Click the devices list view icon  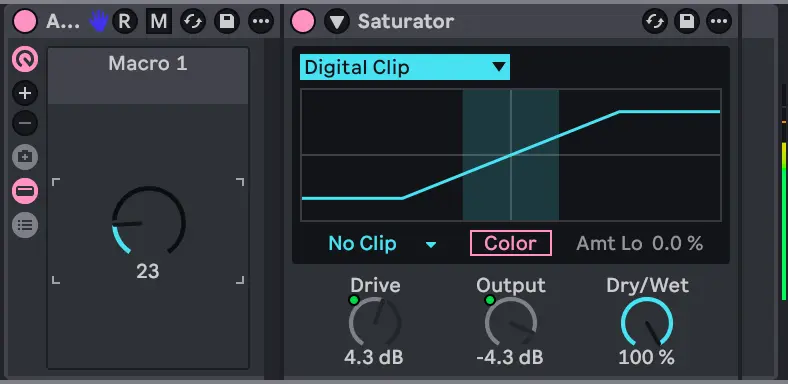tap(25, 225)
